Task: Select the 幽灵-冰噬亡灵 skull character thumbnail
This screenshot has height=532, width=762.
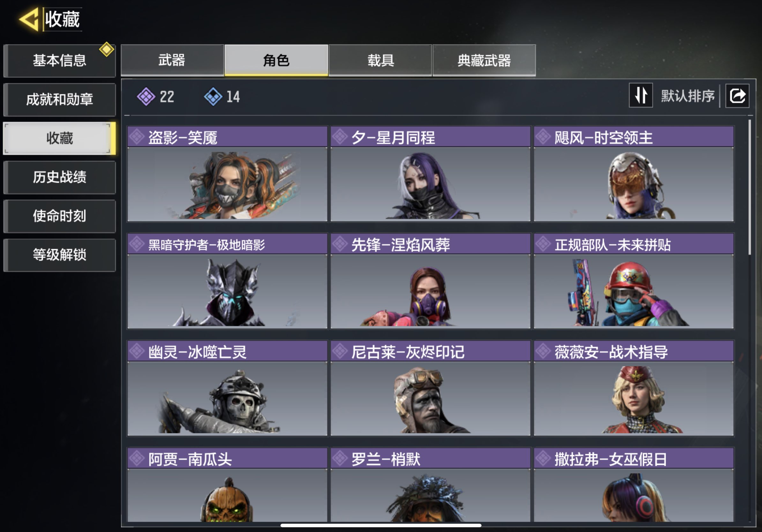Action: point(227,398)
